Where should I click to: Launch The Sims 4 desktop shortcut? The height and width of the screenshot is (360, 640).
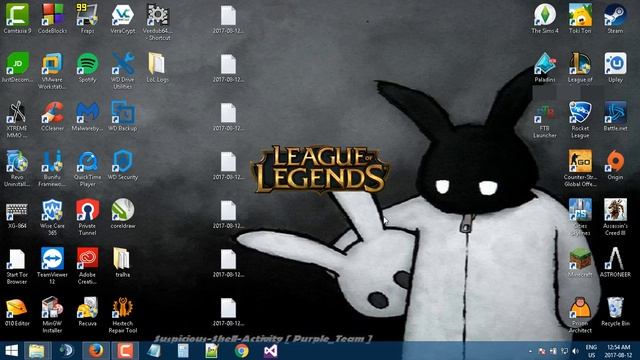click(545, 19)
